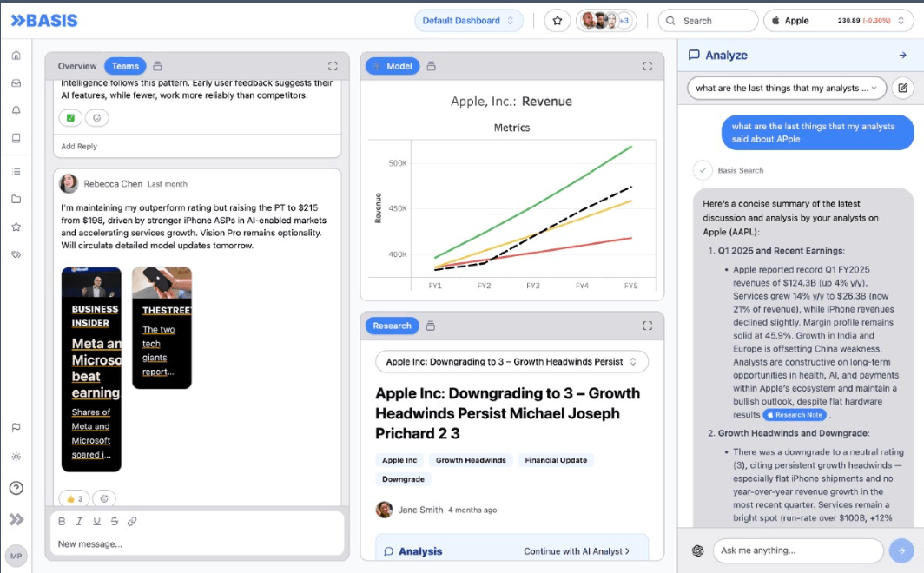Toggle the green checkmark reaction
This screenshot has height=573, width=924.
pyautogui.click(x=70, y=118)
